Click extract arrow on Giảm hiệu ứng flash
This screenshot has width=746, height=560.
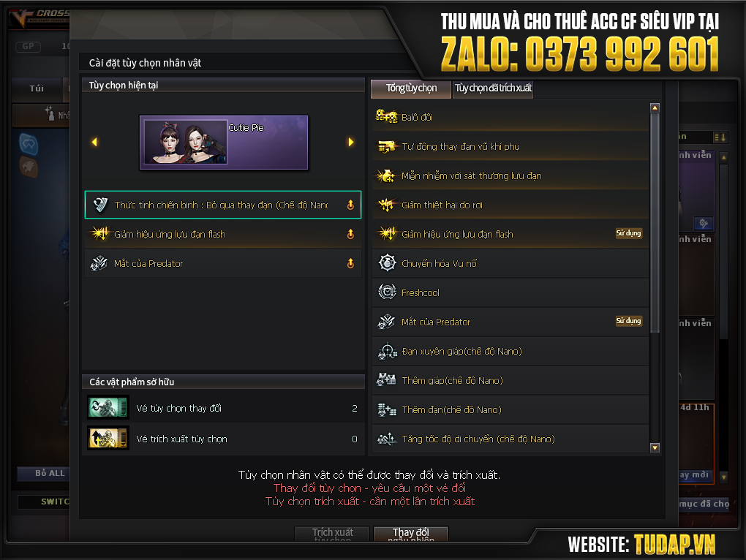tap(350, 234)
